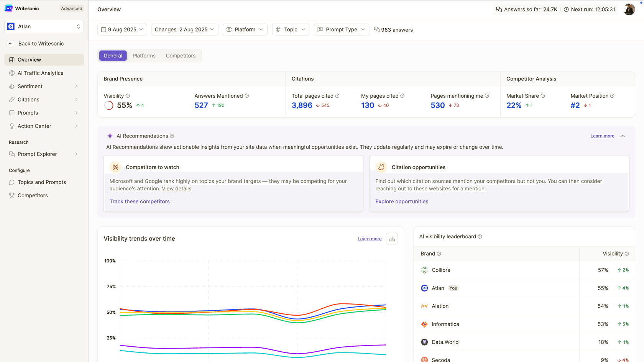Open Topics and Prompts in sidebar
This screenshot has height=362, width=644.
click(x=44, y=182)
